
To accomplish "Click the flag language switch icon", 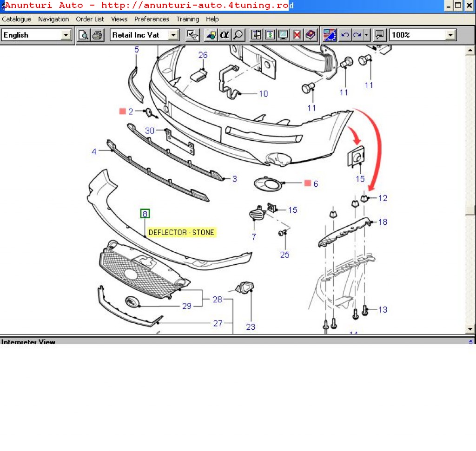I will coord(330,35).
